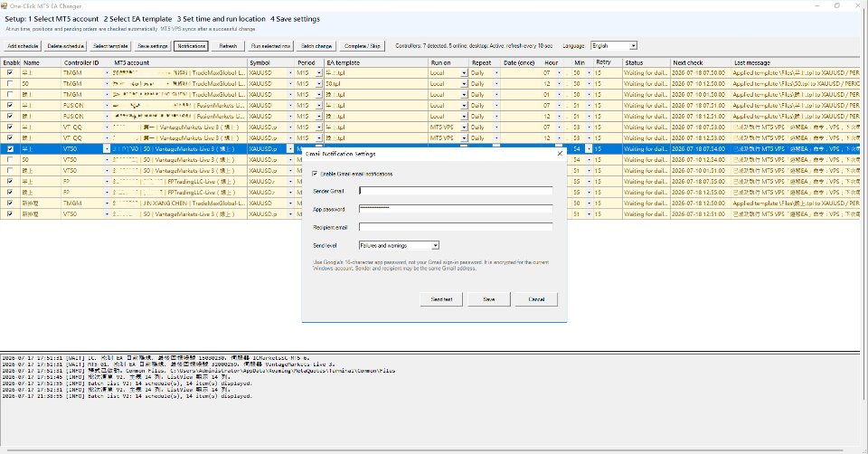Open the Send level dropdown
This screenshot has height=454, width=868.
point(436,245)
